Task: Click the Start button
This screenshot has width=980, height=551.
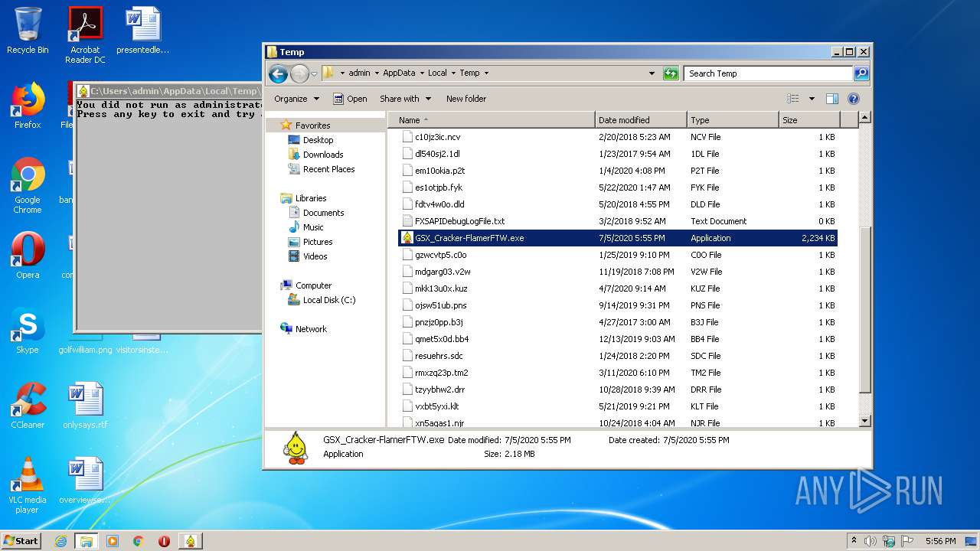Action: [21, 541]
